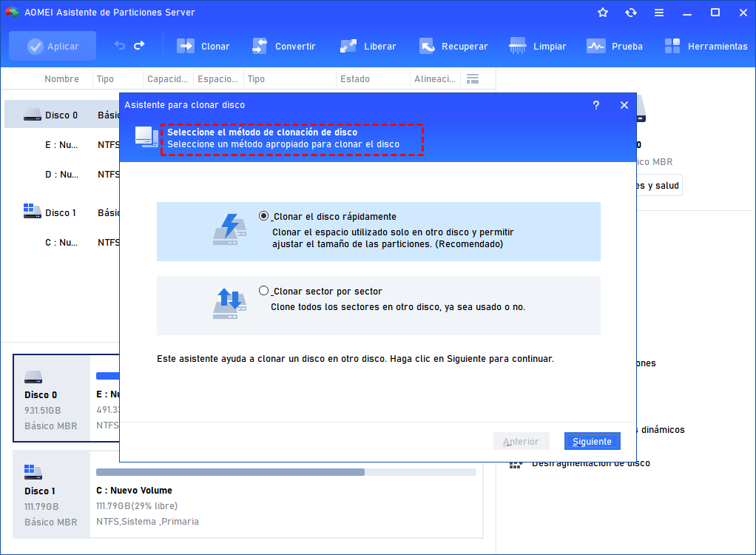Viewport: 756px width, 555px height.
Task: Open the Convertir tool
Action: pos(283,47)
